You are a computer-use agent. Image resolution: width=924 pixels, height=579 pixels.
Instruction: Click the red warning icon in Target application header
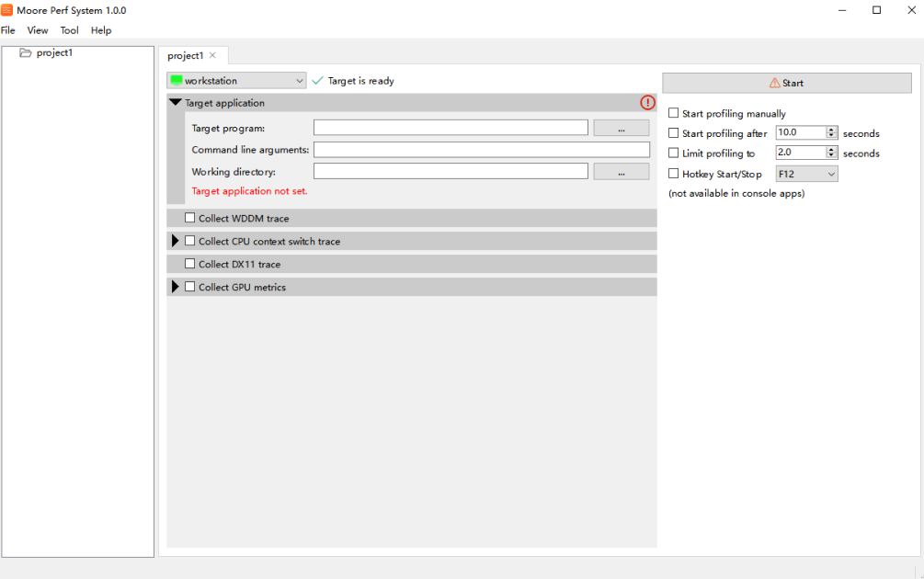click(x=647, y=103)
